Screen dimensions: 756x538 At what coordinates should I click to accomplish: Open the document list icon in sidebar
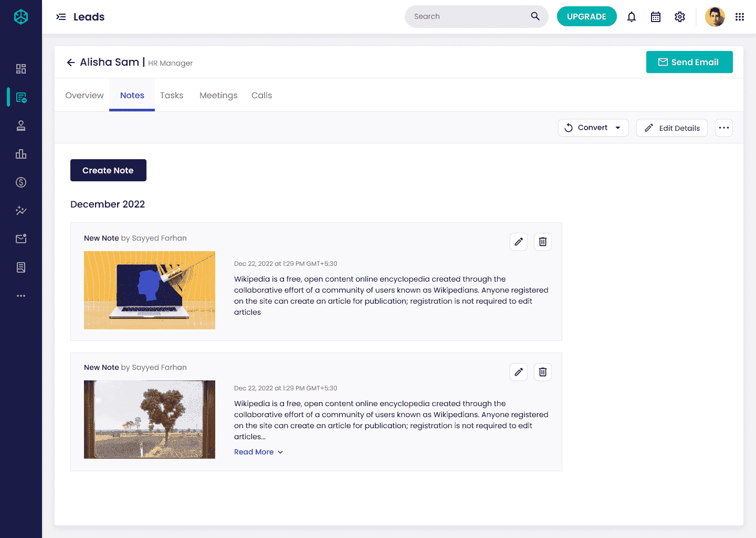pos(21,267)
